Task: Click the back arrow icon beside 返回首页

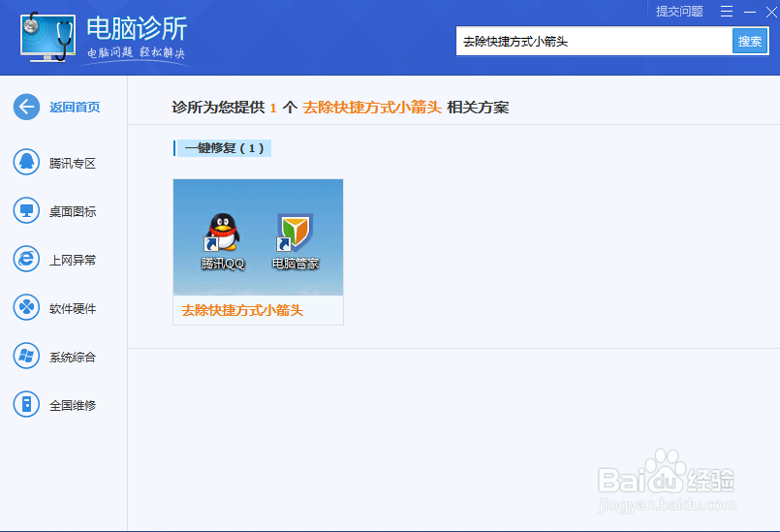Action: (26, 107)
